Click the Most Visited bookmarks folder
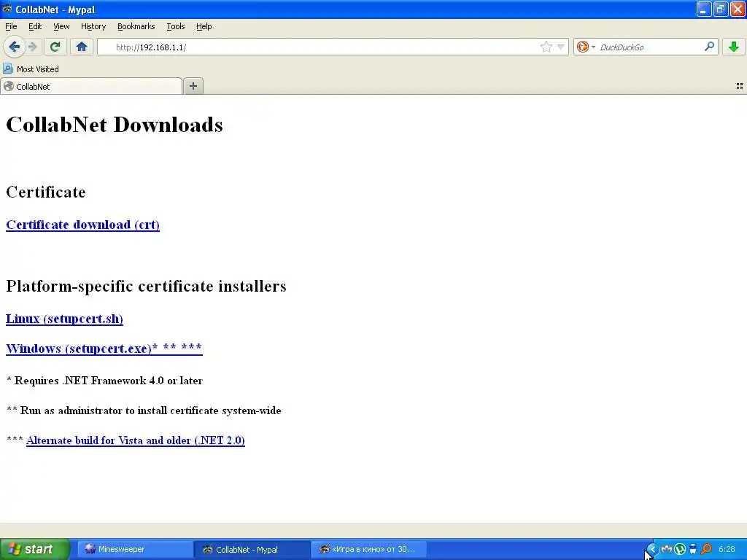The image size is (747, 560). coord(31,69)
